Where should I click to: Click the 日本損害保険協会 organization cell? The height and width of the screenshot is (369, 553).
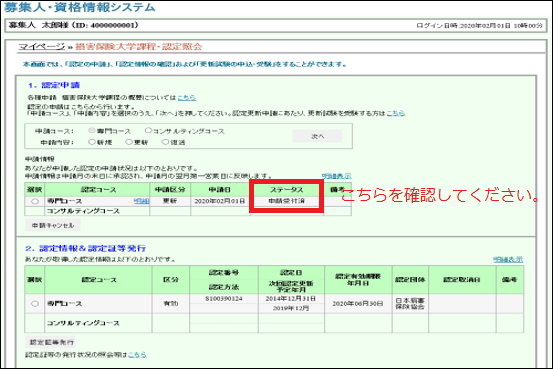(410, 303)
